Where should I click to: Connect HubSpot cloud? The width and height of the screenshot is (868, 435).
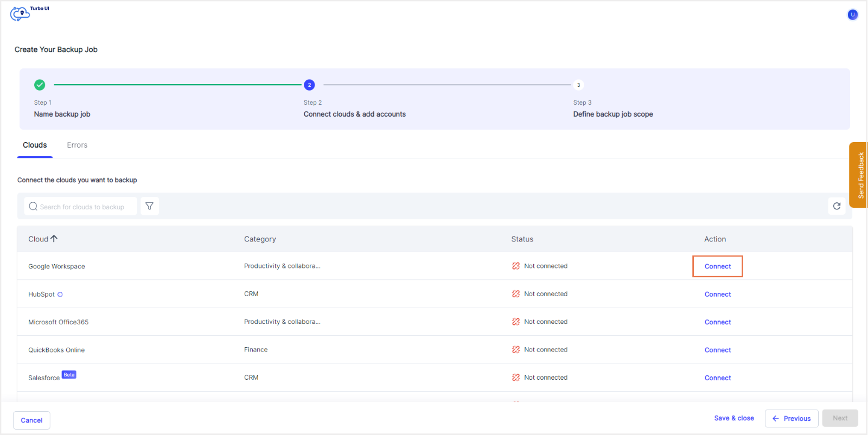coord(718,295)
